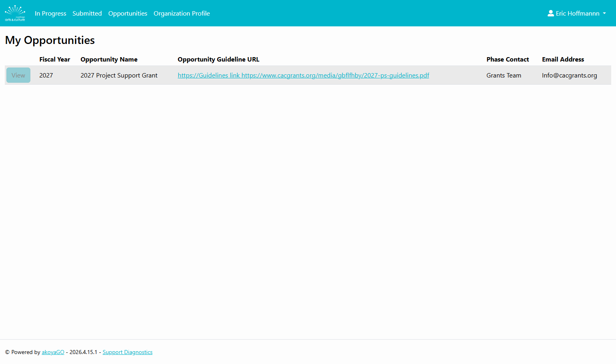Screen dimensions: 616x364
Task: Open the akoyaGO footer link
Action: pos(53,352)
